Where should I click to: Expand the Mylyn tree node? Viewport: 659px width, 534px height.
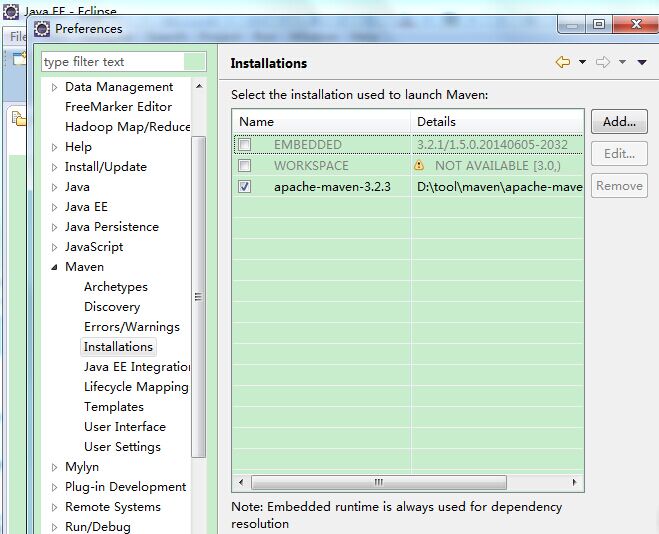[54, 467]
